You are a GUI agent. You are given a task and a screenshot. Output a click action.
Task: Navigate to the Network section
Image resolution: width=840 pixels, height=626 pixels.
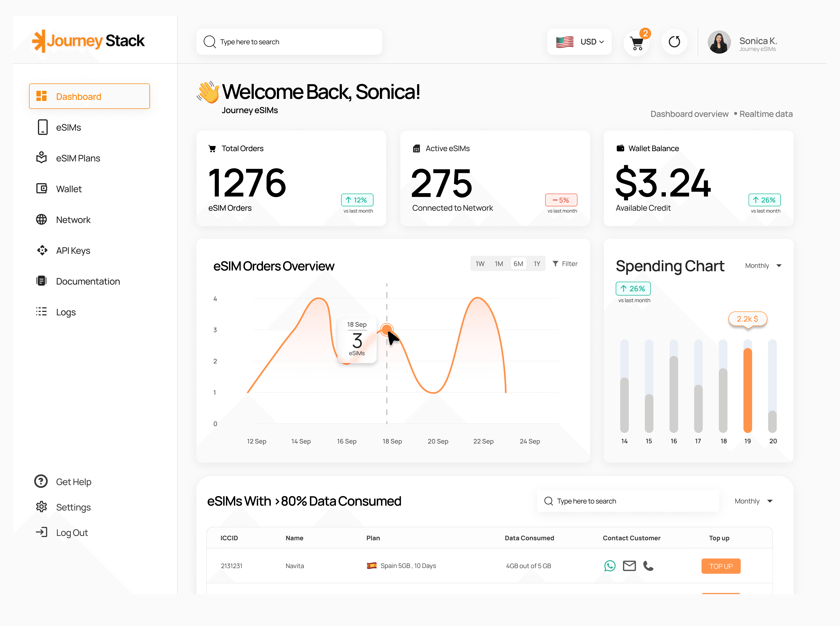pyautogui.click(x=73, y=220)
